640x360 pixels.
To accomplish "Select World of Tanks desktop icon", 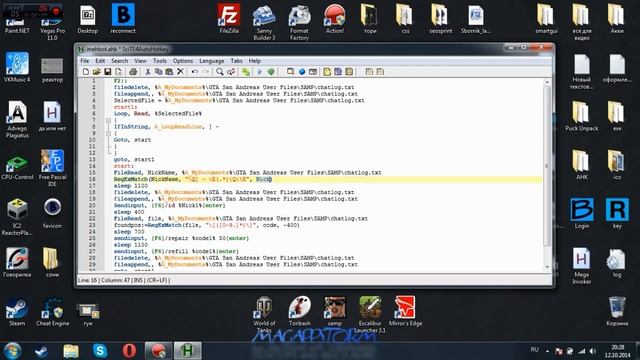I will click(x=264, y=315).
